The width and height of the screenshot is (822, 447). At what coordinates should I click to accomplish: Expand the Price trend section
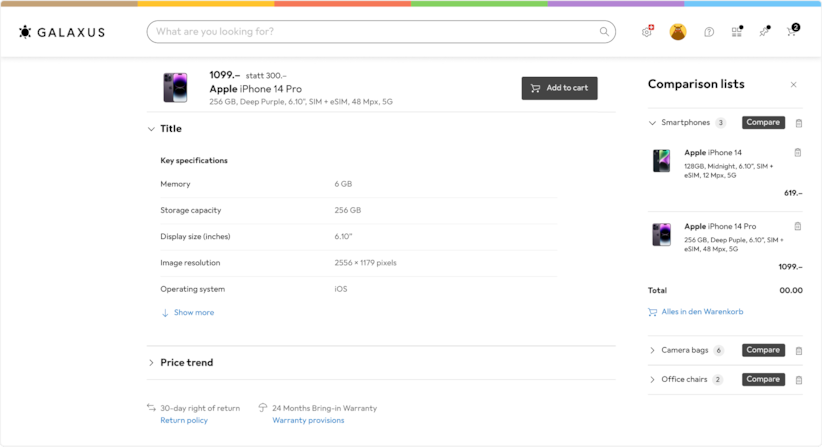click(151, 363)
